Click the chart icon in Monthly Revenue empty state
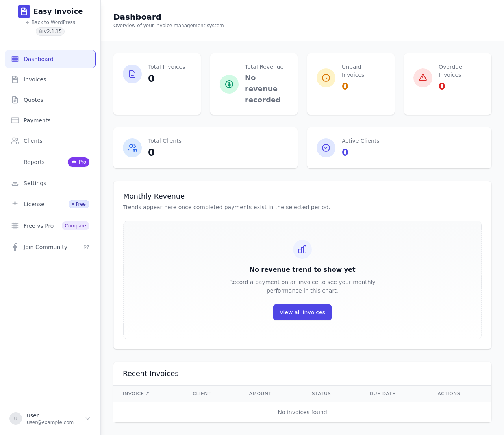Image resolution: width=504 pixels, height=435 pixels. 302,249
